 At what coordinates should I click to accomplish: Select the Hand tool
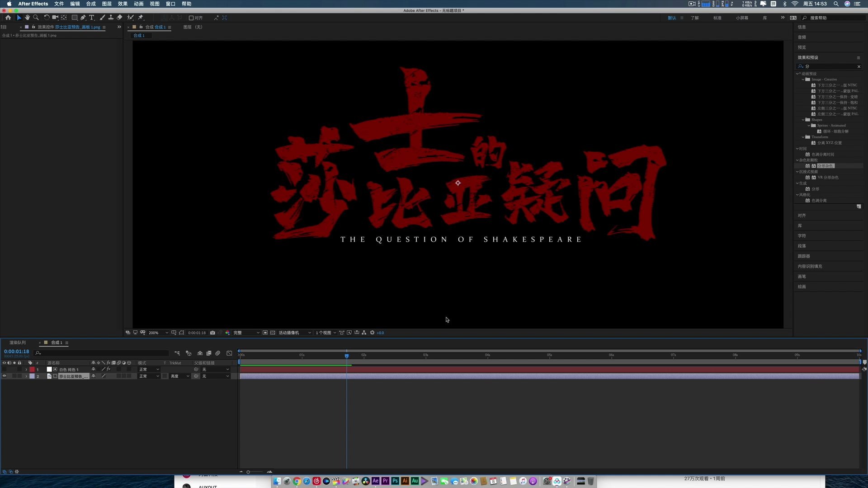27,18
